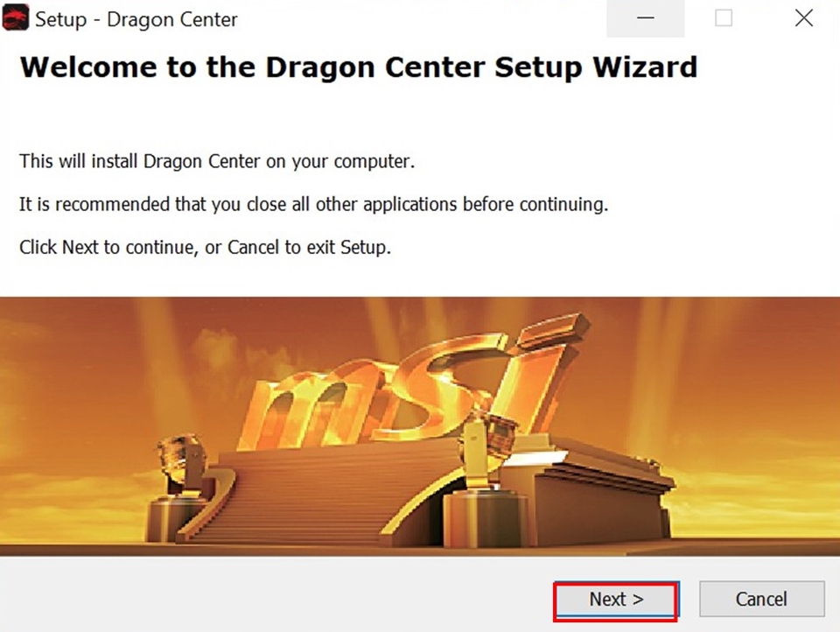Cancel the Dragon Center installation
Image resolution: width=840 pixels, height=632 pixels.
coord(761,599)
